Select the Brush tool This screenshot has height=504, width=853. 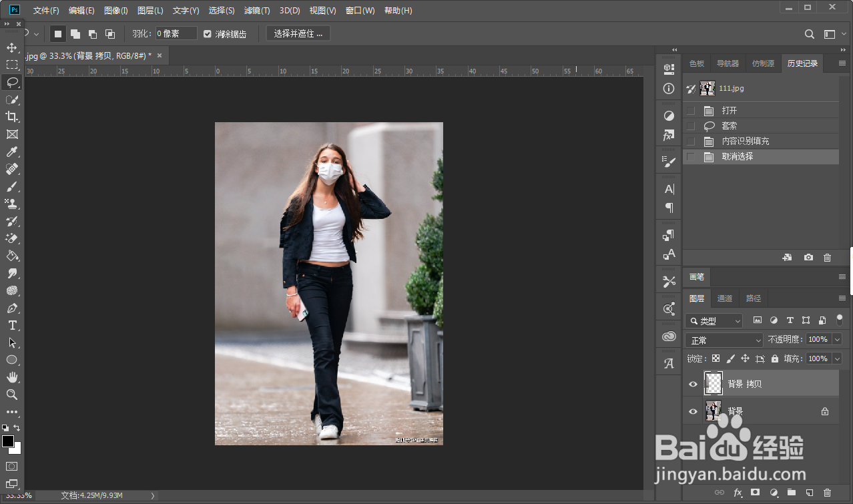12,186
